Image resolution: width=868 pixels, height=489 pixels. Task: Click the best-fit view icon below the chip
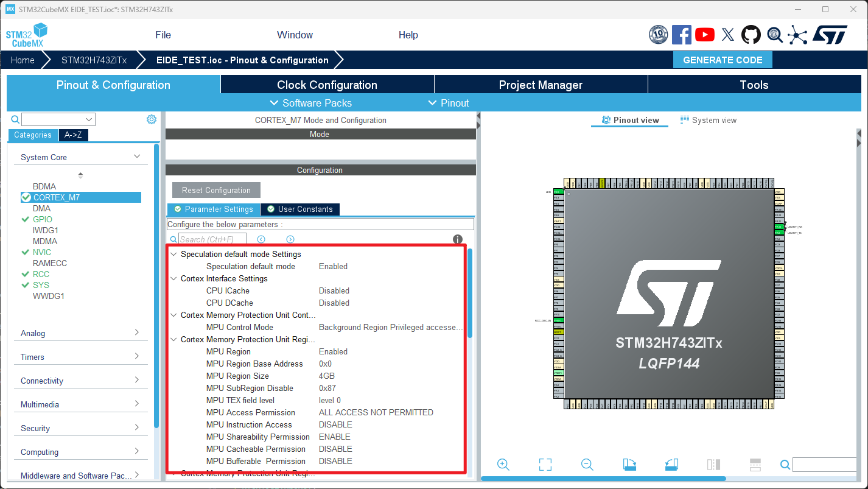545,465
